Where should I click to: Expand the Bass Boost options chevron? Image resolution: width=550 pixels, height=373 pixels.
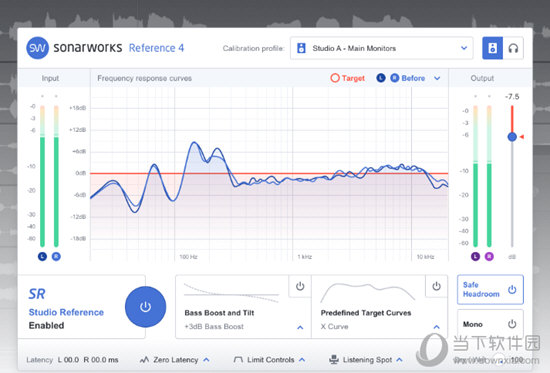click(x=300, y=327)
